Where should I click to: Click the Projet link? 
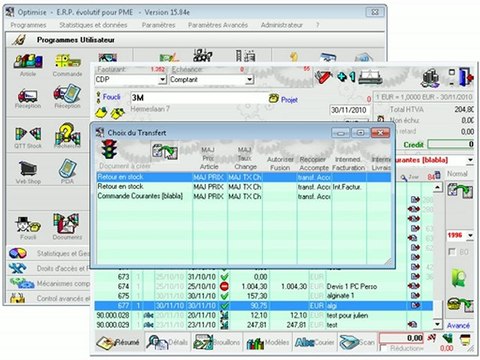(x=289, y=99)
